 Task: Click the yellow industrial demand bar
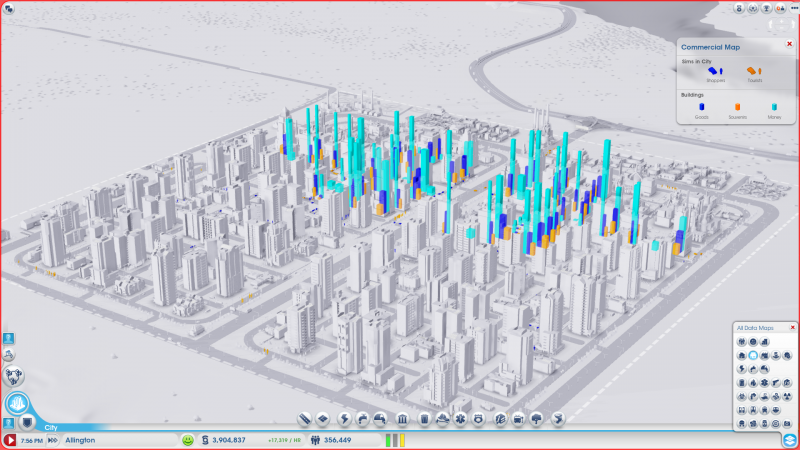coord(402,440)
